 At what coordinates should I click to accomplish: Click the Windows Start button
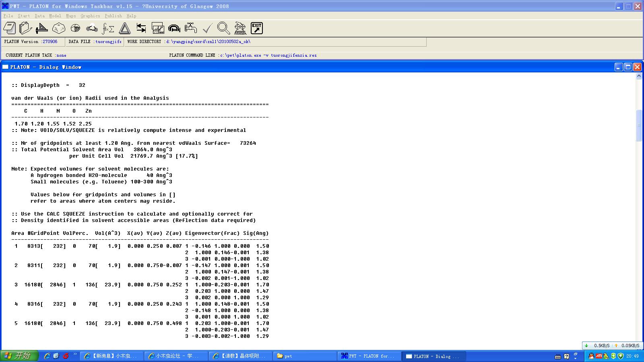[x=19, y=356]
